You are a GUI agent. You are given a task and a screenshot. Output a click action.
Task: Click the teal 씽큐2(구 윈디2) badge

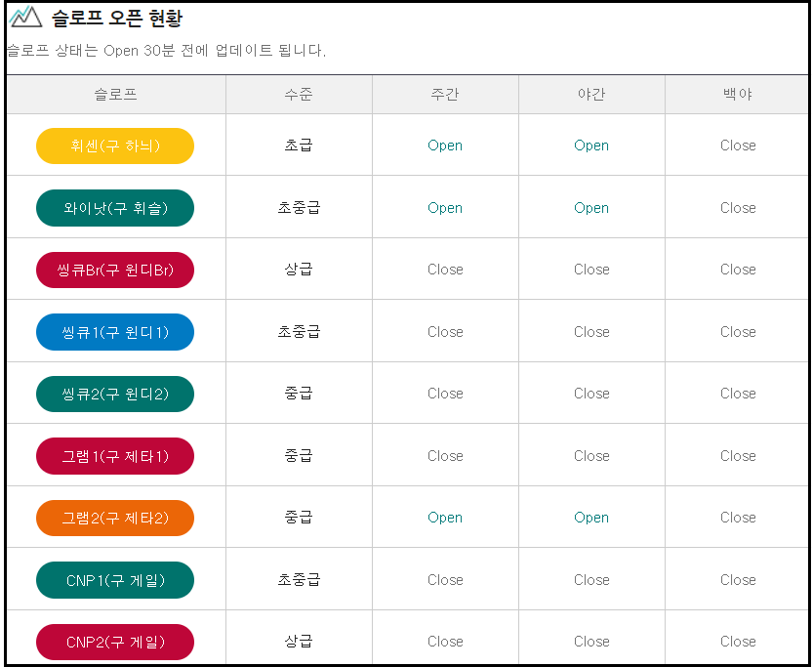click(x=114, y=394)
